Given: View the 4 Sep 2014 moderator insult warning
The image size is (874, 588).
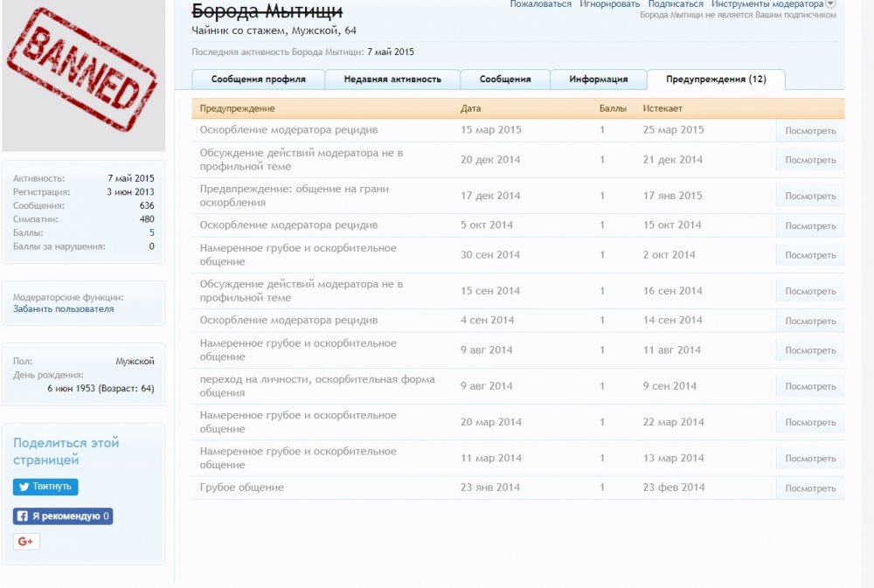Looking at the screenshot, I should tap(809, 322).
